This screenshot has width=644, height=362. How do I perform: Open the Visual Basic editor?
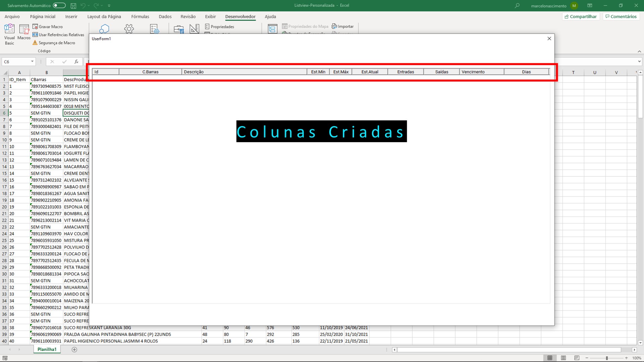tap(9, 34)
